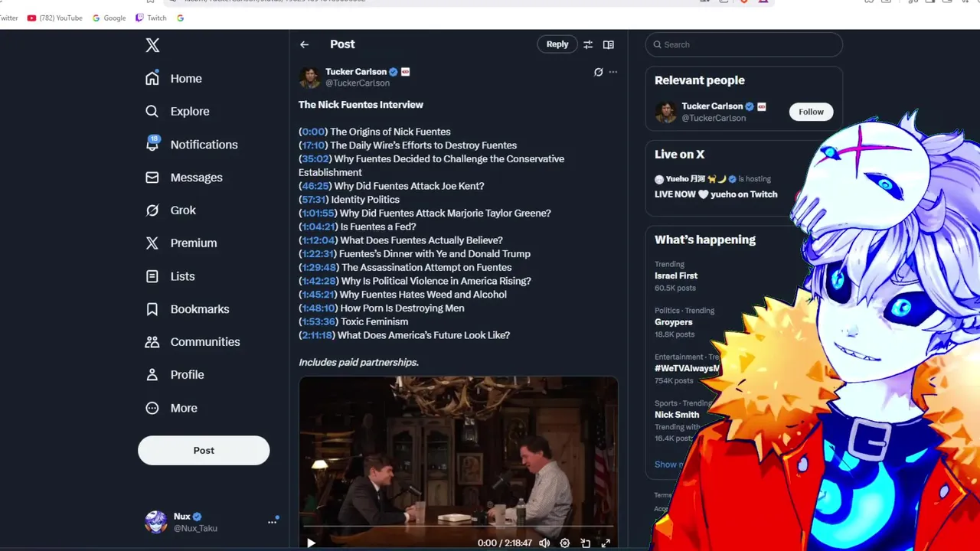The height and width of the screenshot is (551, 980).
Task: Jump to timestamp 17:10
Action: pyautogui.click(x=314, y=145)
